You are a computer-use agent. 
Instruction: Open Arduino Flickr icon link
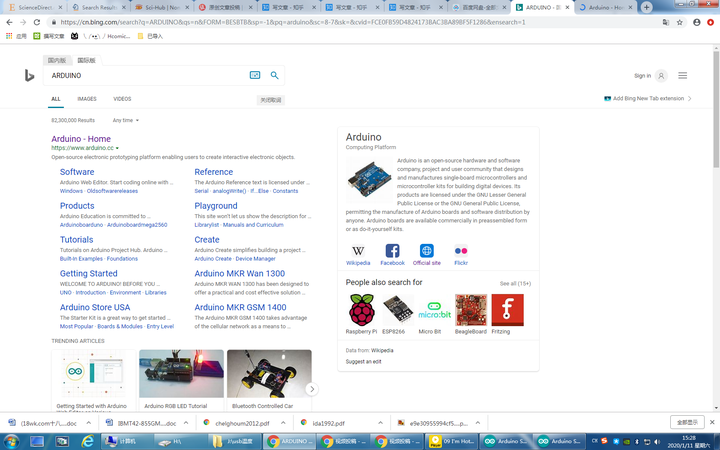(461, 251)
